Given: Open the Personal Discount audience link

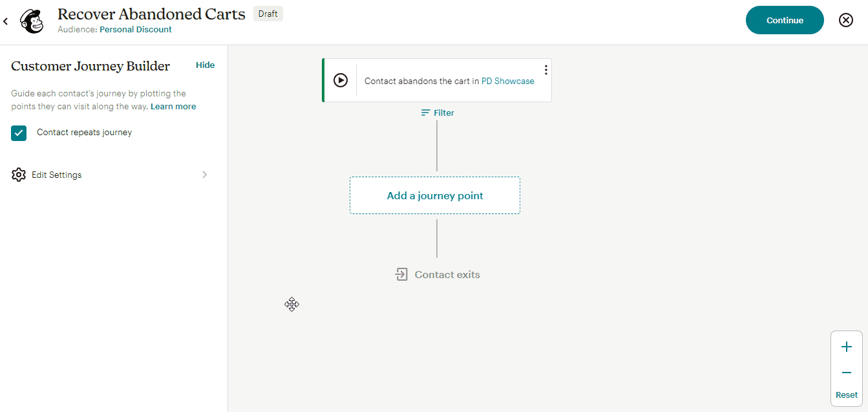Looking at the screenshot, I should [x=135, y=29].
